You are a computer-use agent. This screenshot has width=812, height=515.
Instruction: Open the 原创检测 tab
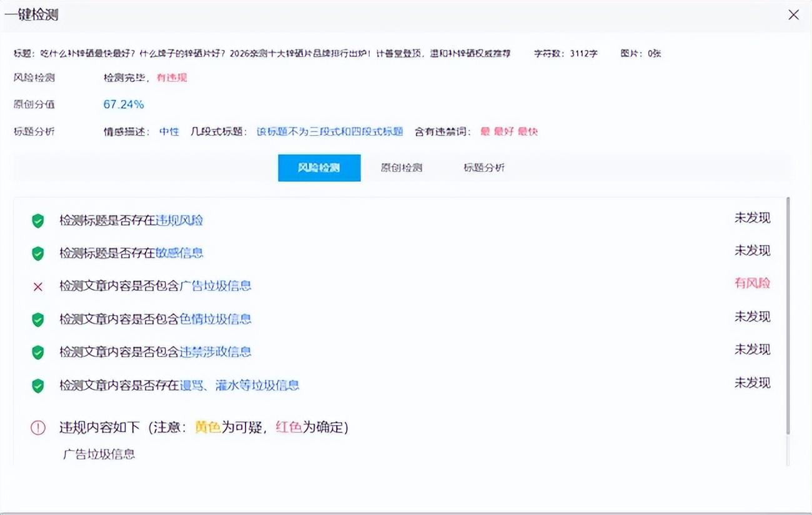(x=402, y=168)
